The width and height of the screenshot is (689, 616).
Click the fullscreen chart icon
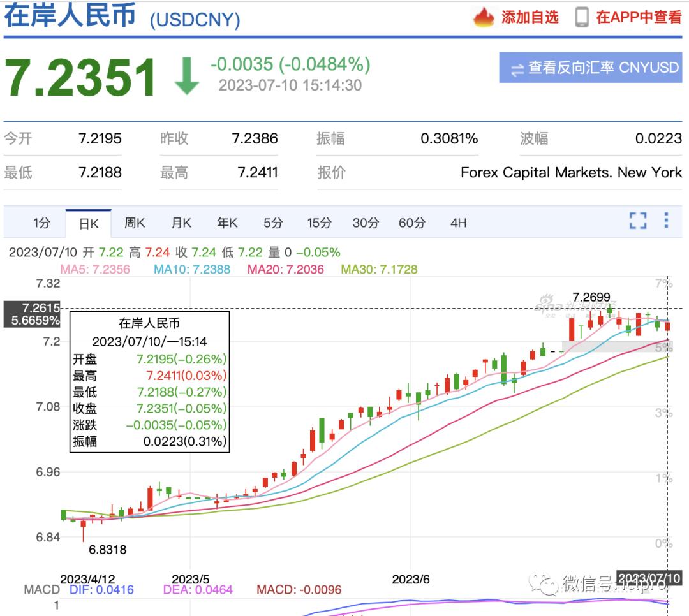[637, 221]
